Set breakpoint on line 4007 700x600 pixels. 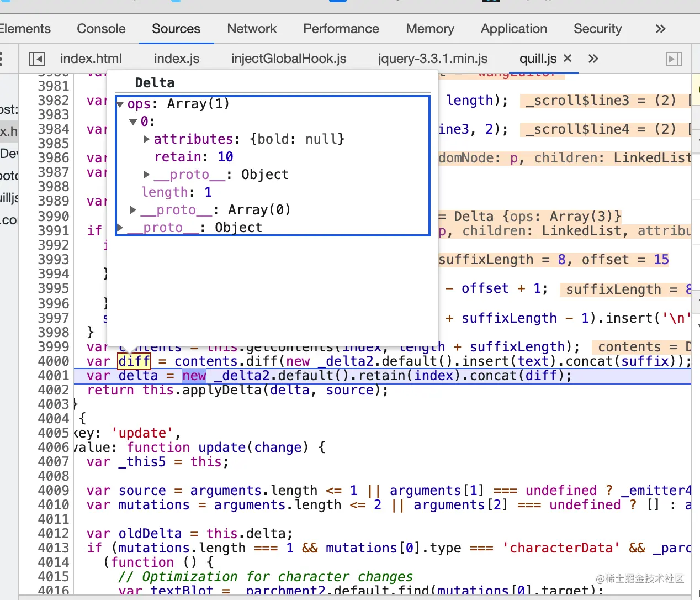click(x=54, y=462)
